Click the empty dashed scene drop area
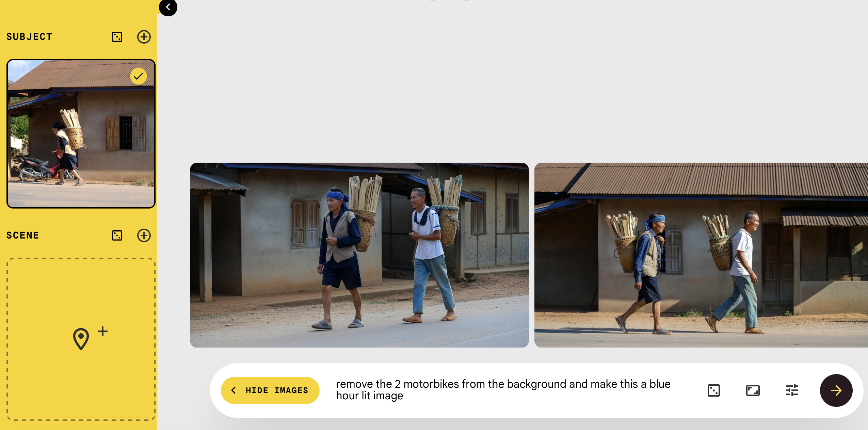The image size is (868, 430). pos(81,339)
